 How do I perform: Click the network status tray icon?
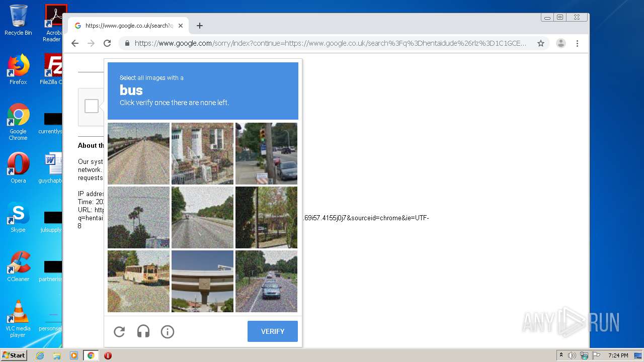584,355
